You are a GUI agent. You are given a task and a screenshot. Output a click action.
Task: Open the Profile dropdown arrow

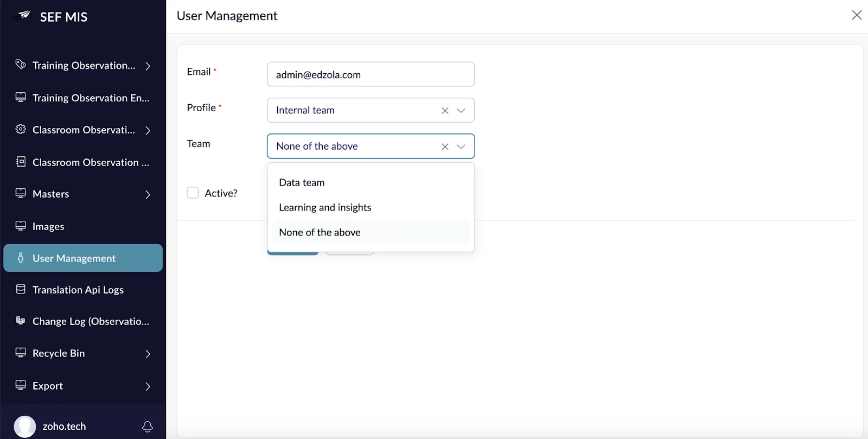[x=461, y=111]
